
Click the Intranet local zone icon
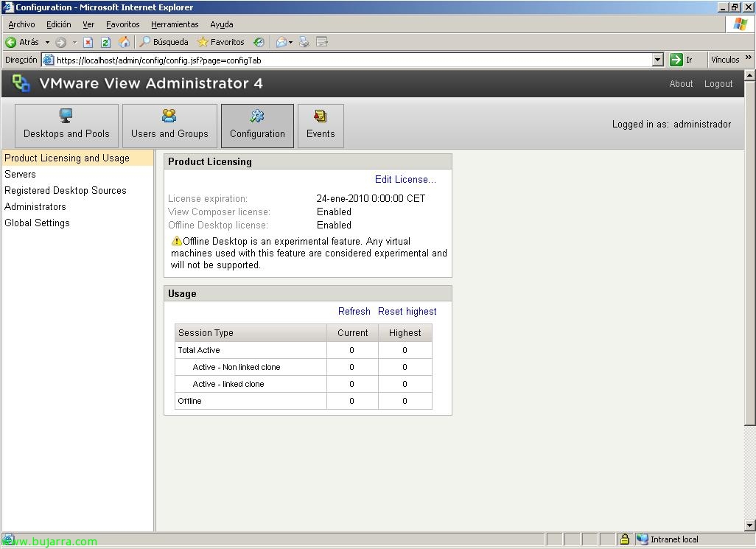[x=642, y=539]
